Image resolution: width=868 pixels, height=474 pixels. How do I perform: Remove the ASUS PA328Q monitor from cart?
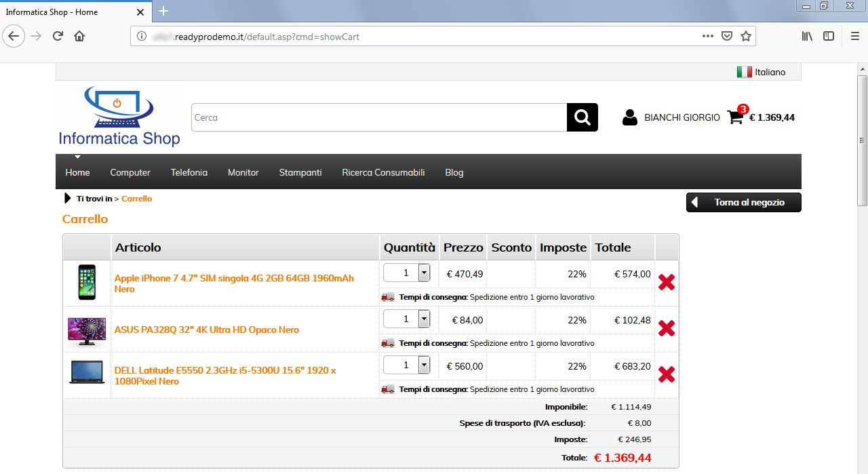pos(667,329)
